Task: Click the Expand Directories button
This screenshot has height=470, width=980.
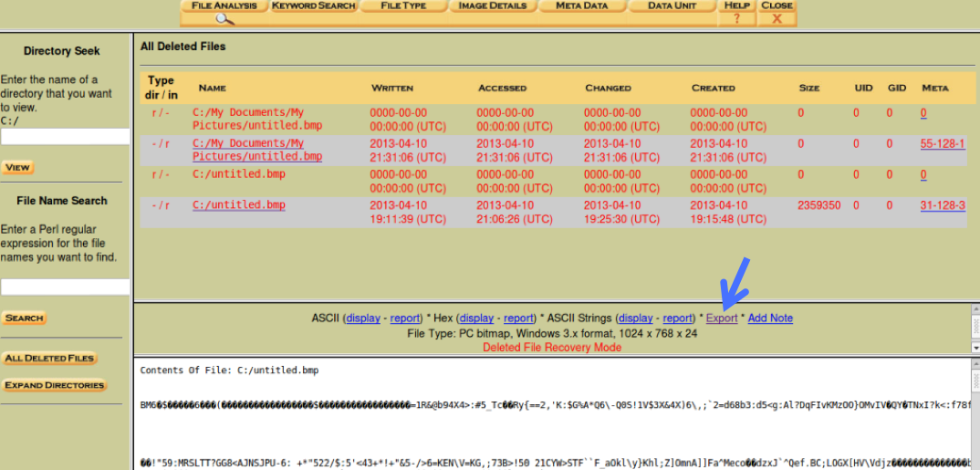Action: pos(55,386)
